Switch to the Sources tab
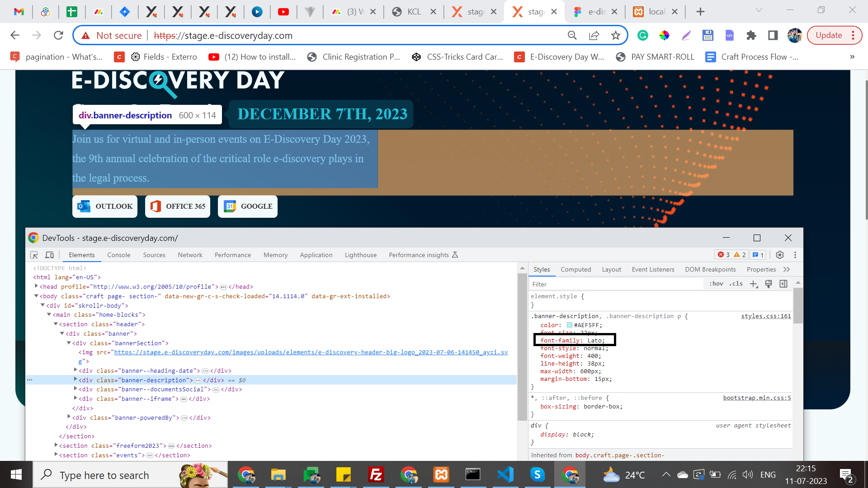868x488 pixels. pyautogui.click(x=154, y=255)
